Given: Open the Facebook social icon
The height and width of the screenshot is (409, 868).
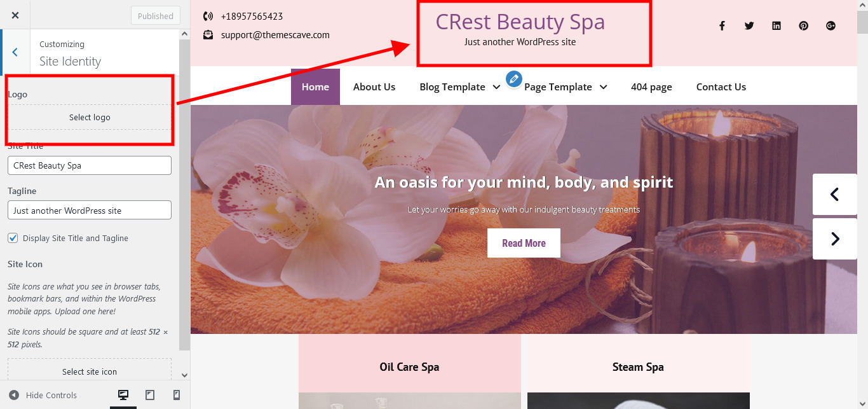Looking at the screenshot, I should point(722,26).
